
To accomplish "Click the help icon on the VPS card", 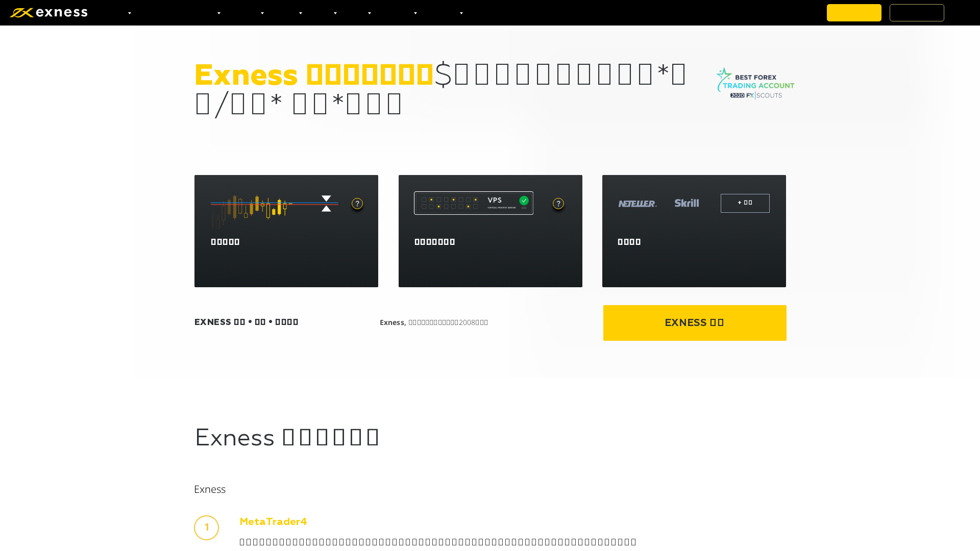I will 558,203.
